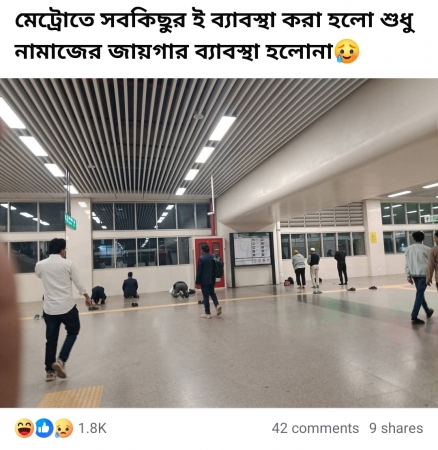438x450 pixels.
Task: Click the Haha laughing reaction icon
Action: click(24, 428)
